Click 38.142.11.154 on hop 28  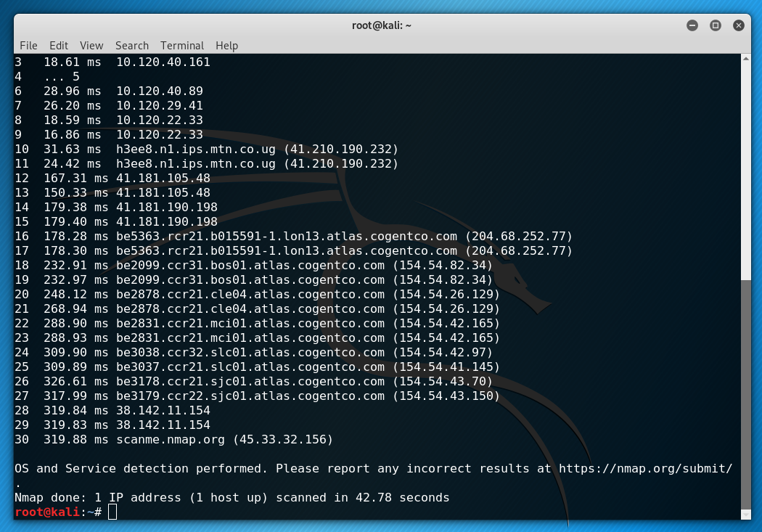coord(163,411)
